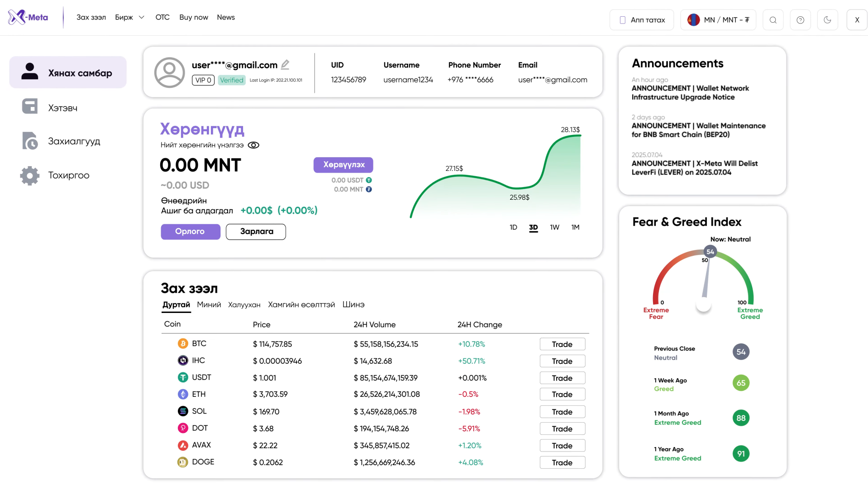This screenshot has width=868, height=486.
Task: Open the search icon in header
Action: [773, 20]
